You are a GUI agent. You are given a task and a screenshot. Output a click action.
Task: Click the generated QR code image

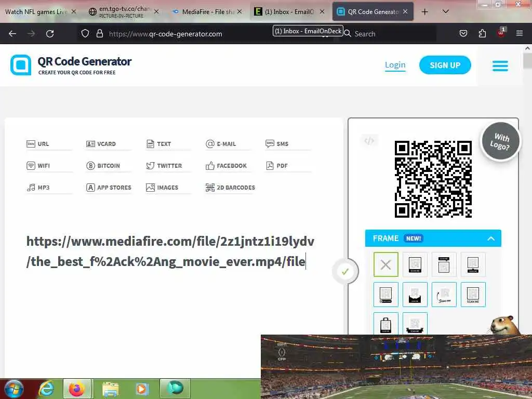[433, 179]
